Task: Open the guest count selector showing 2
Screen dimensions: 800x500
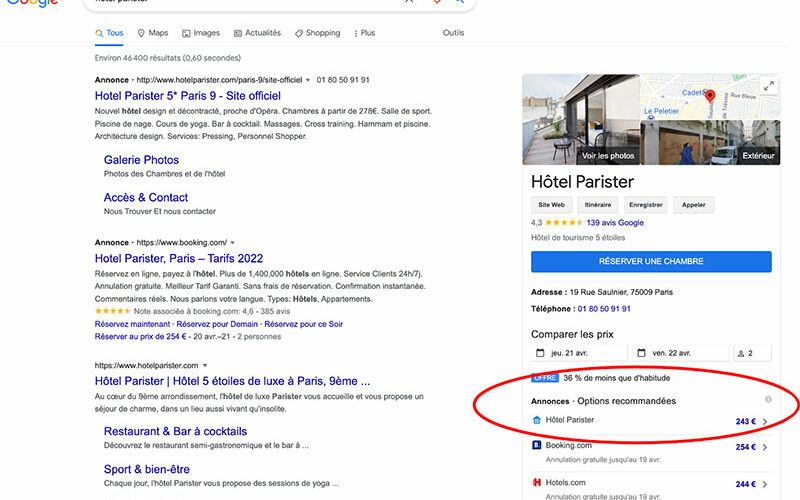Action: click(x=752, y=353)
